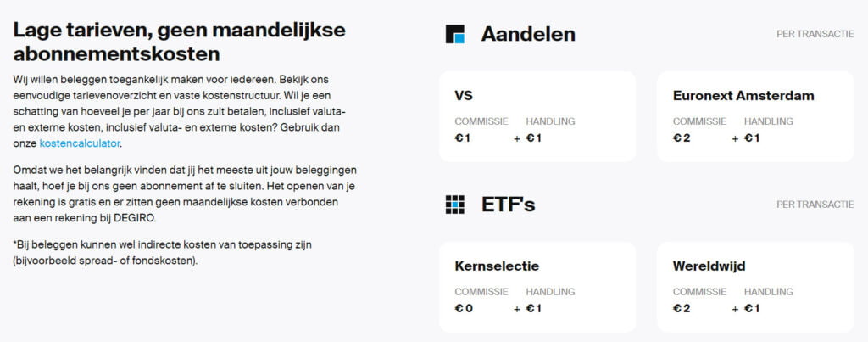Select the Wereldwijd ETF card
868x342 pixels.
coord(755,287)
